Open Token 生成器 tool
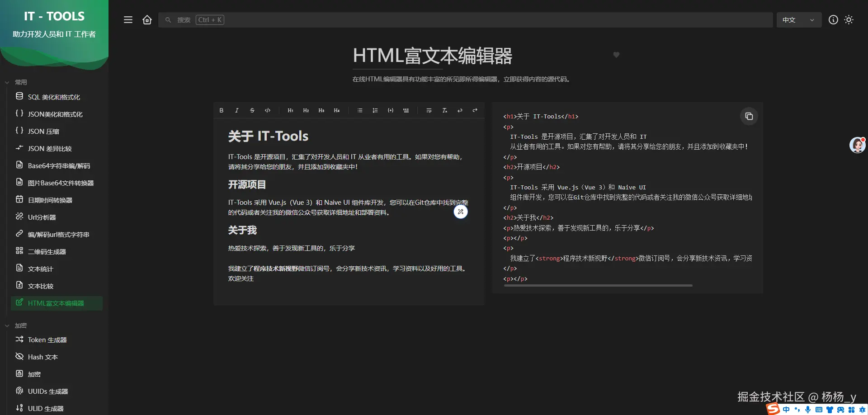Screen dimensions: 868x415 pyautogui.click(x=57, y=340)
